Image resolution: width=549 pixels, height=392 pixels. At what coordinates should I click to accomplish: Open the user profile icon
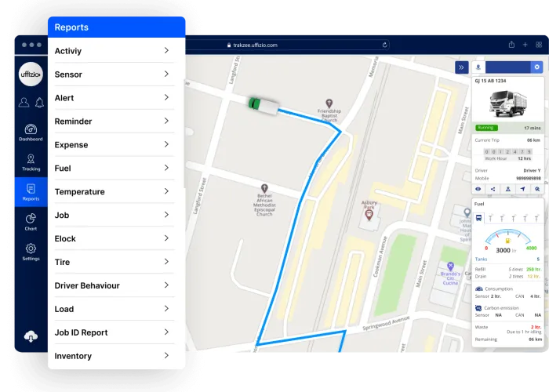pyautogui.click(x=24, y=103)
